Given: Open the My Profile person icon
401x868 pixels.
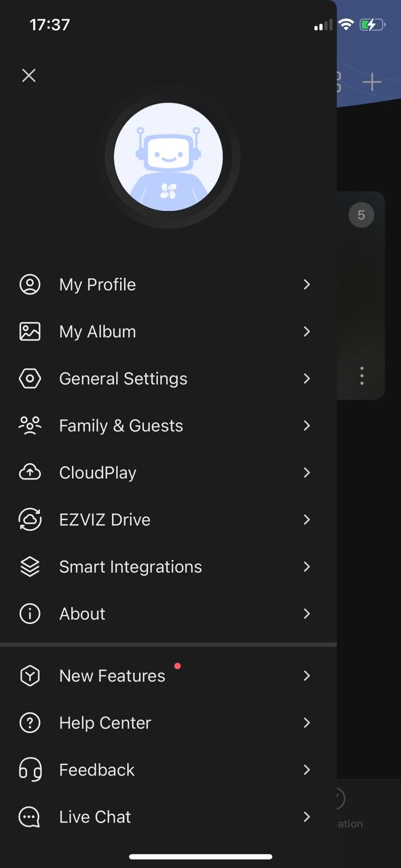Looking at the screenshot, I should [x=30, y=285].
